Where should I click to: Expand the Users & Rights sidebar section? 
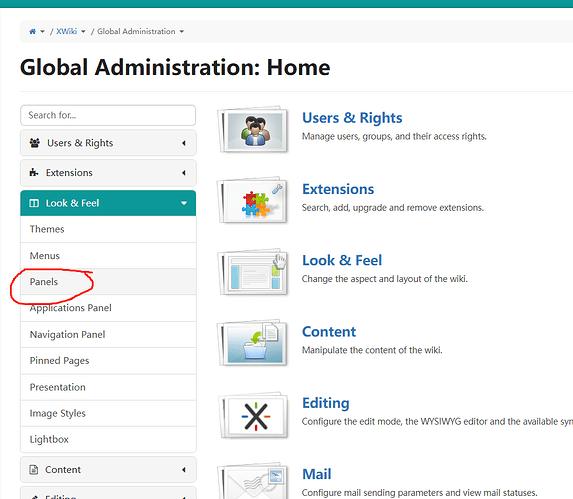(108, 143)
